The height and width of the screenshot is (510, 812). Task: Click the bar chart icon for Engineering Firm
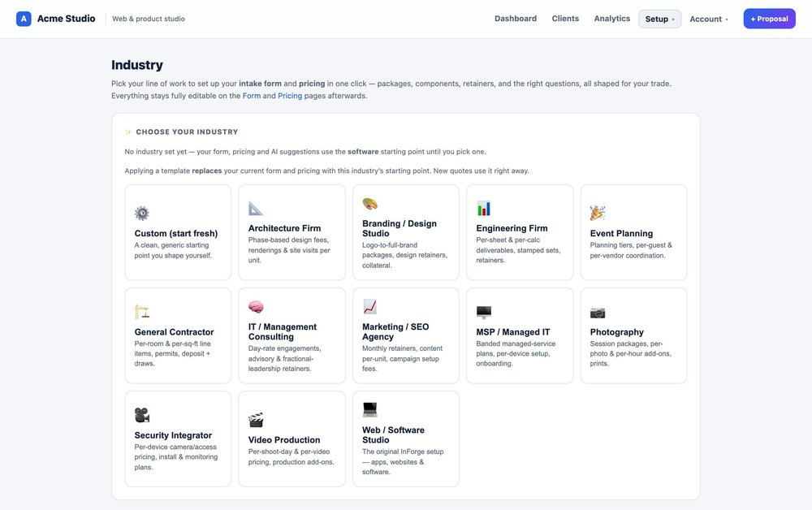484,208
